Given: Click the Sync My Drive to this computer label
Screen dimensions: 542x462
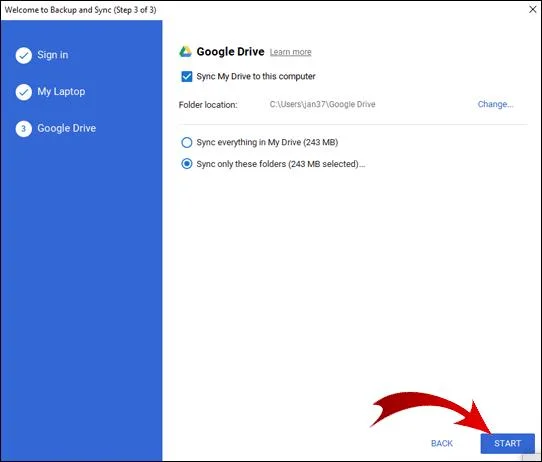Looking at the screenshot, I should coord(256,76).
